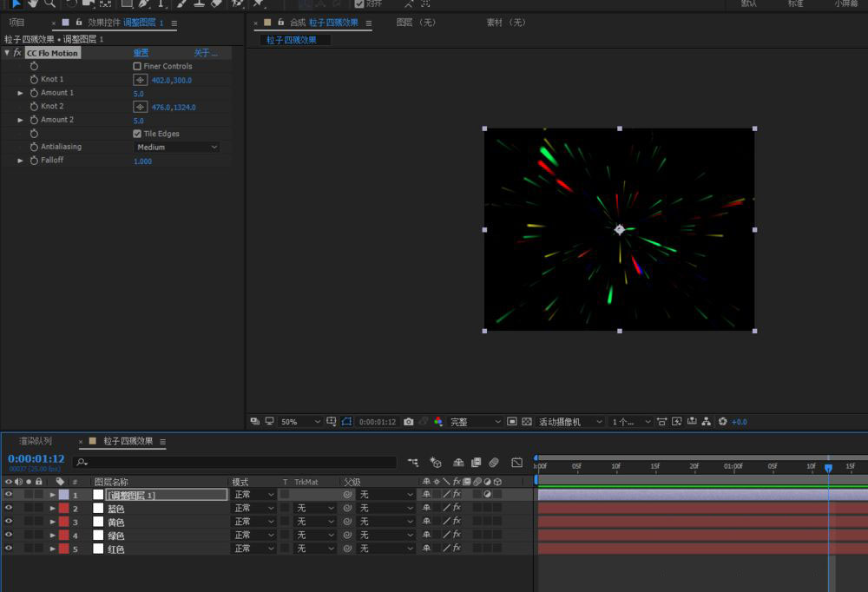Enable the Finer Controls checkbox
Viewport: 868px width, 592px height.
click(x=137, y=66)
